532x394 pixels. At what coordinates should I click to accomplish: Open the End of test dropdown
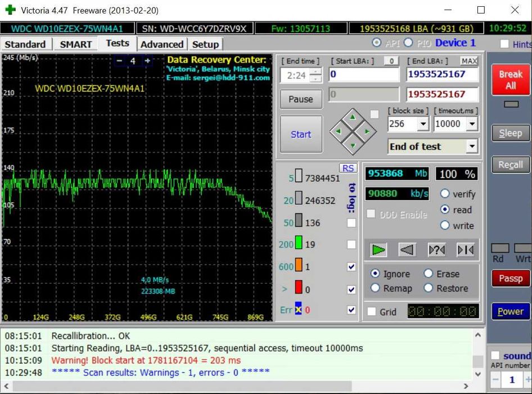pos(472,147)
